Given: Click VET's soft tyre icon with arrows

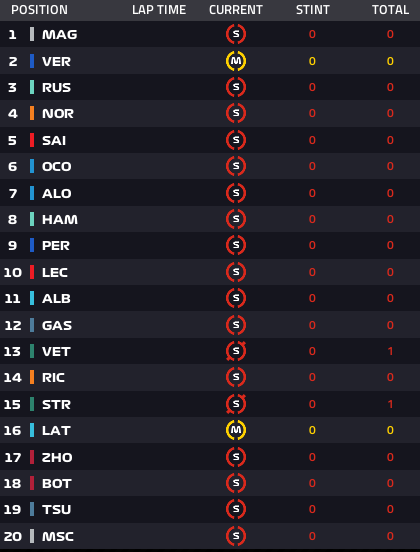Looking at the screenshot, I should point(236,351).
